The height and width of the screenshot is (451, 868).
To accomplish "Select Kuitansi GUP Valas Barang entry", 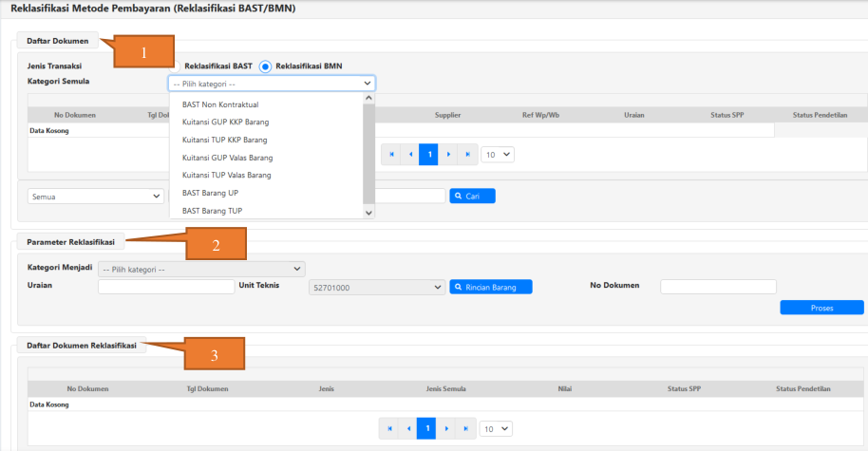I will 227,158.
